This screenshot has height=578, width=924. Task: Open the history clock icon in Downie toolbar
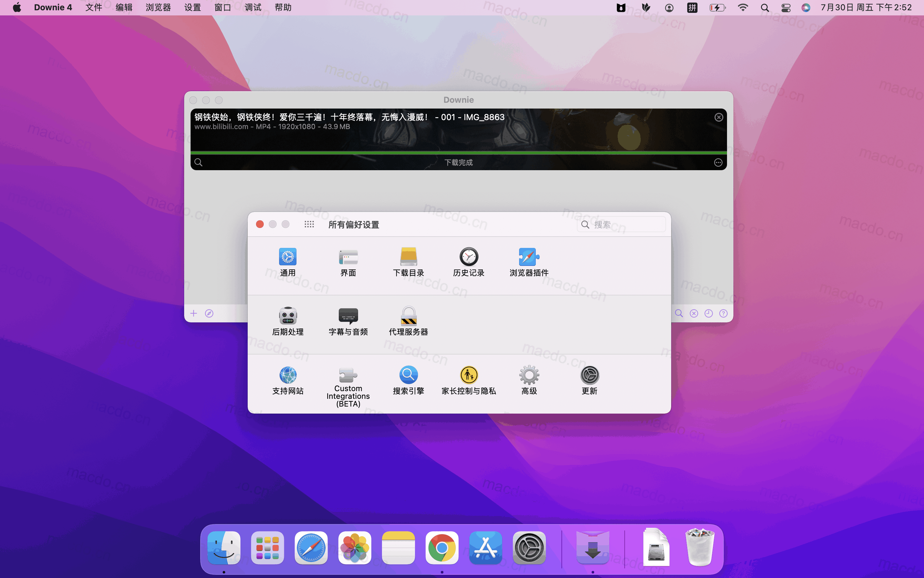708,313
